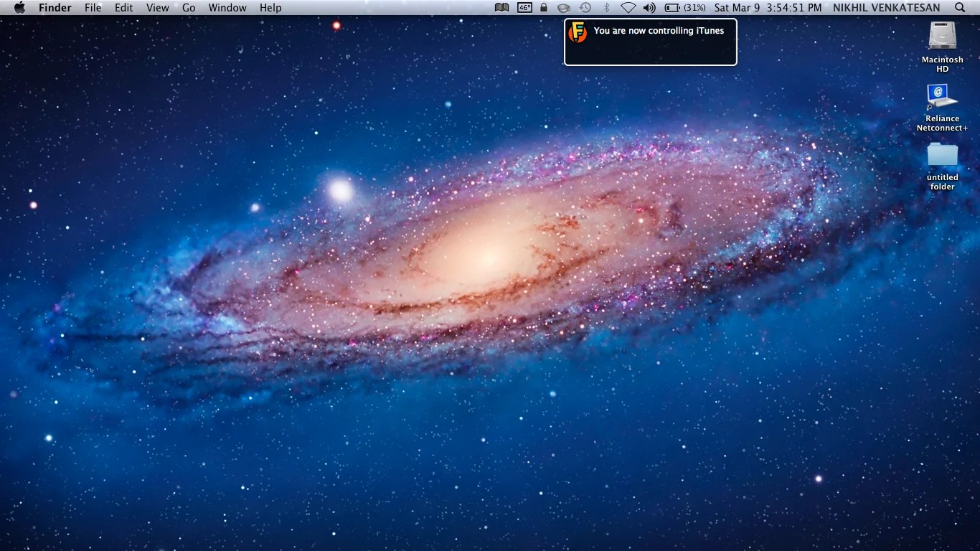
Task: Open the File menu
Action: click(x=93, y=8)
